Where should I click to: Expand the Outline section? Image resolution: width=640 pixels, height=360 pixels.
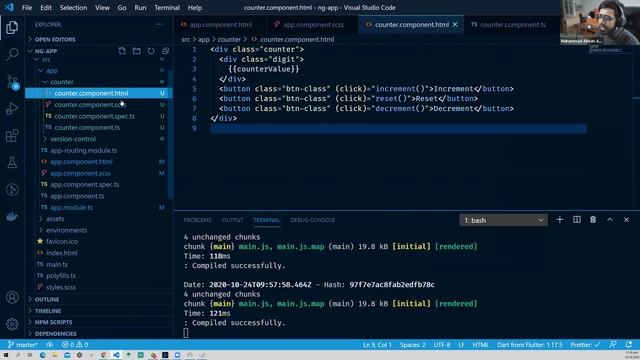click(x=47, y=300)
